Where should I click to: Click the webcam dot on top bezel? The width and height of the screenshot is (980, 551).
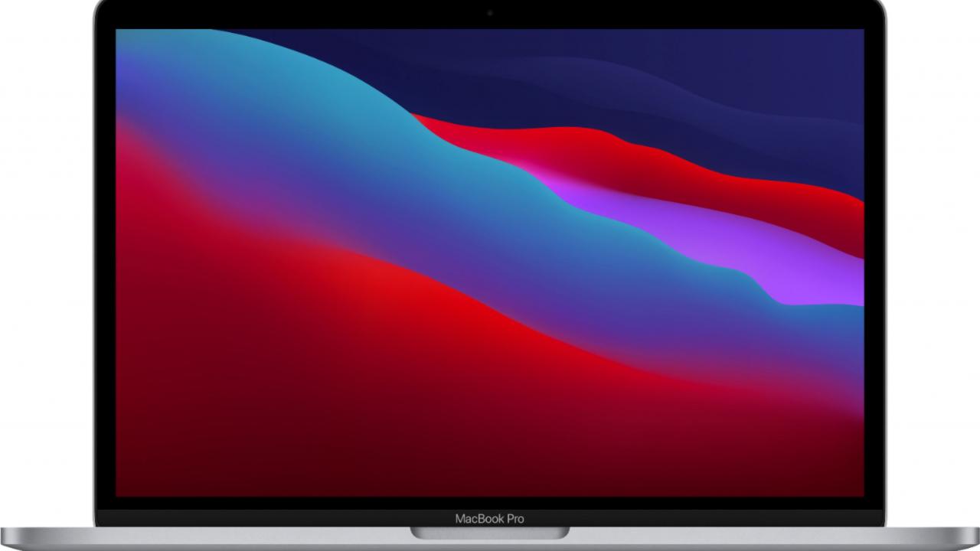pos(490,13)
